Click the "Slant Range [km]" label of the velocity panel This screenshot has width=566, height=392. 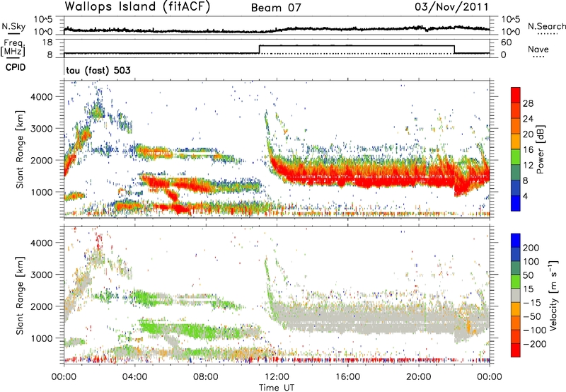pyautogui.click(x=20, y=295)
